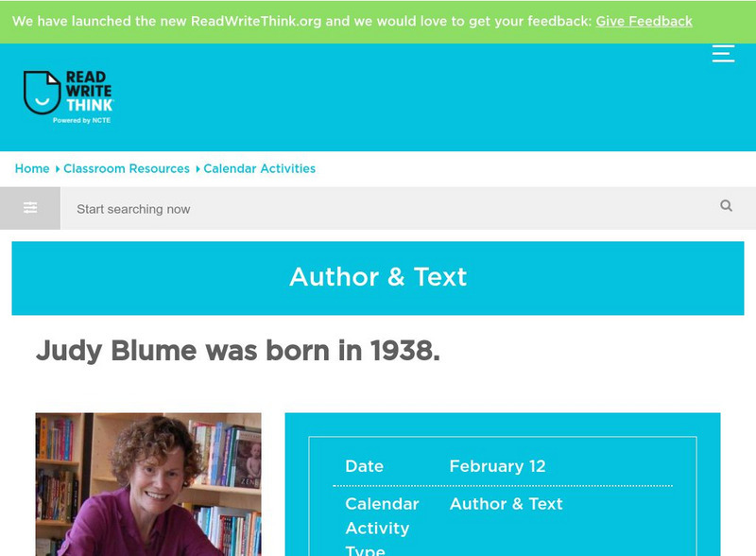Select the February 12 date value
Image resolution: width=756 pixels, height=556 pixels.
[497, 466]
